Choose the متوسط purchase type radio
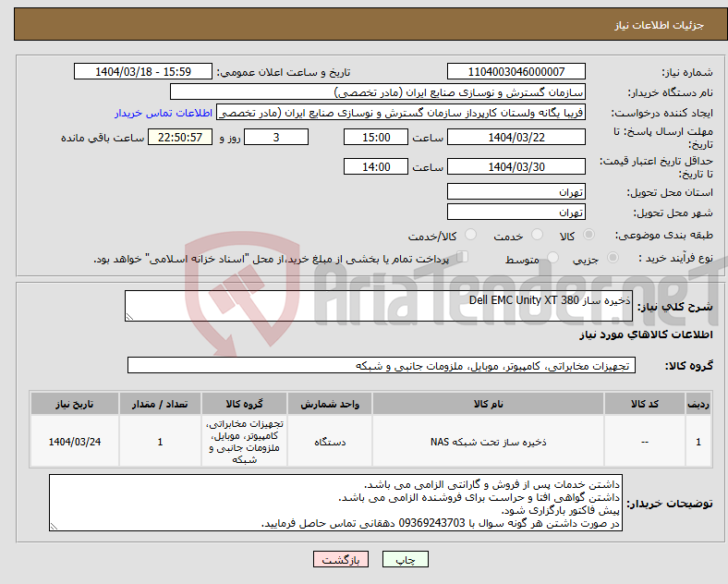 tap(552, 257)
